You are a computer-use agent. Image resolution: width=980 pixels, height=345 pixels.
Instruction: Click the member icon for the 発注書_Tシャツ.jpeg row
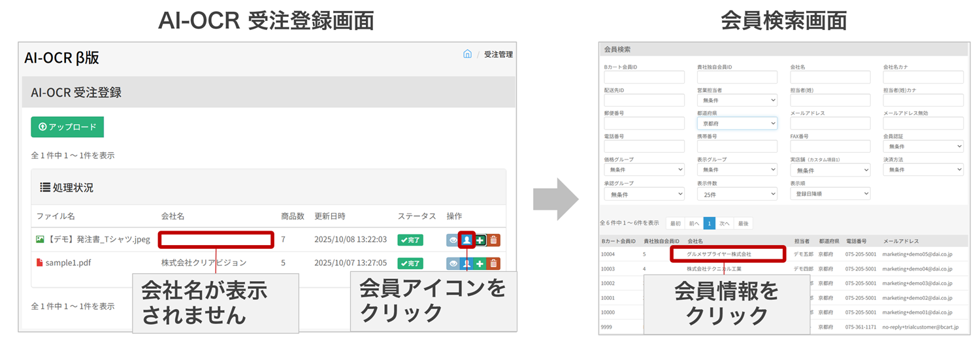[x=466, y=240]
